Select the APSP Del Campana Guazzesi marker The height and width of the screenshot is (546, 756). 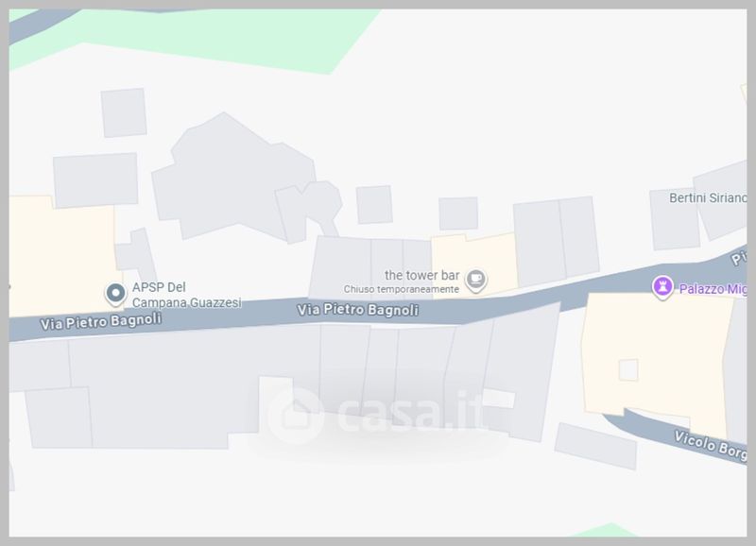coord(115,294)
